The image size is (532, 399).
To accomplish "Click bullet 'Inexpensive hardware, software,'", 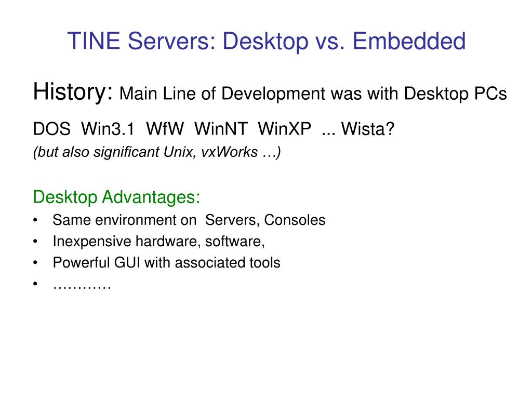I will coord(159,242).
